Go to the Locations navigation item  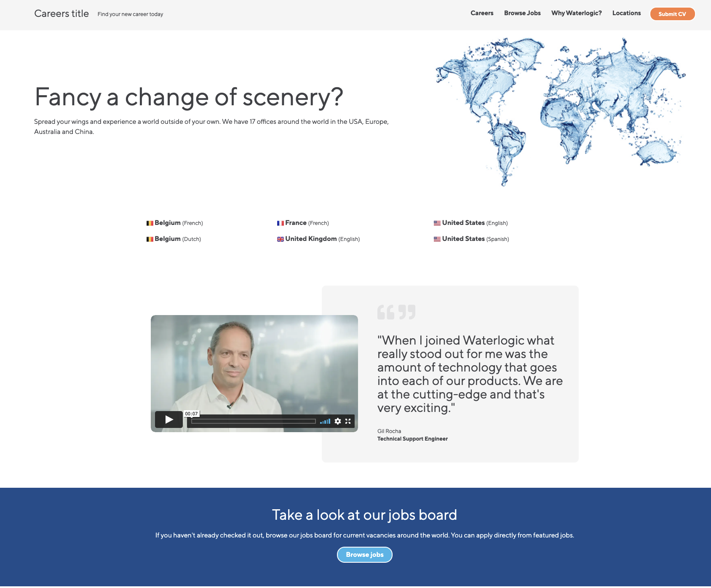(x=626, y=13)
